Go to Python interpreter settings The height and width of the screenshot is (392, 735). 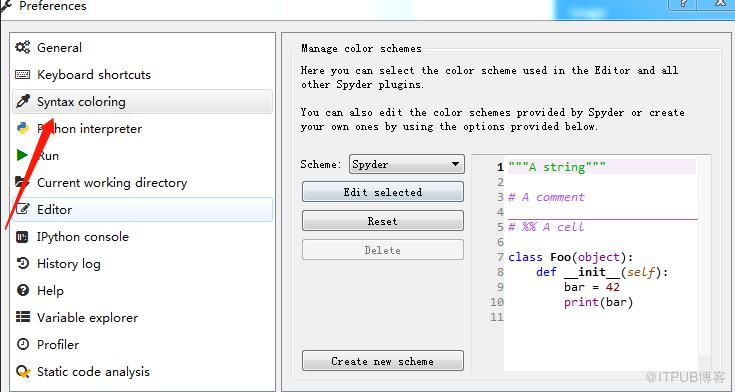[142, 128]
